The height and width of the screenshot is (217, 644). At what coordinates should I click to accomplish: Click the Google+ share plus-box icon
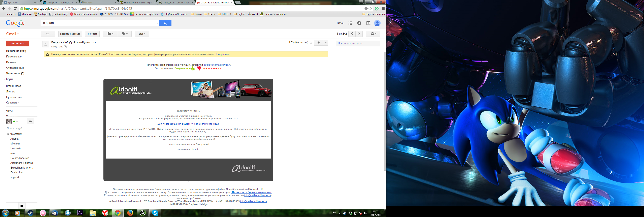click(368, 23)
